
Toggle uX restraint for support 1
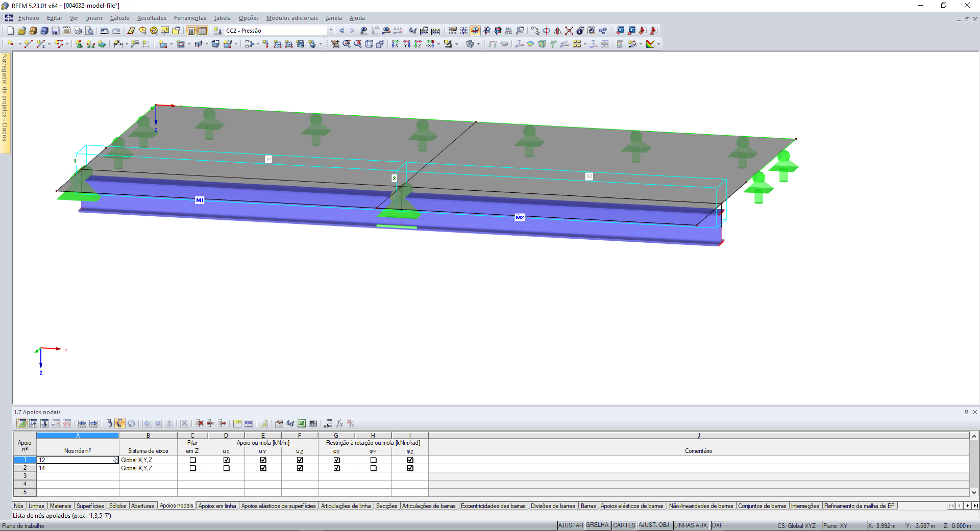226,460
